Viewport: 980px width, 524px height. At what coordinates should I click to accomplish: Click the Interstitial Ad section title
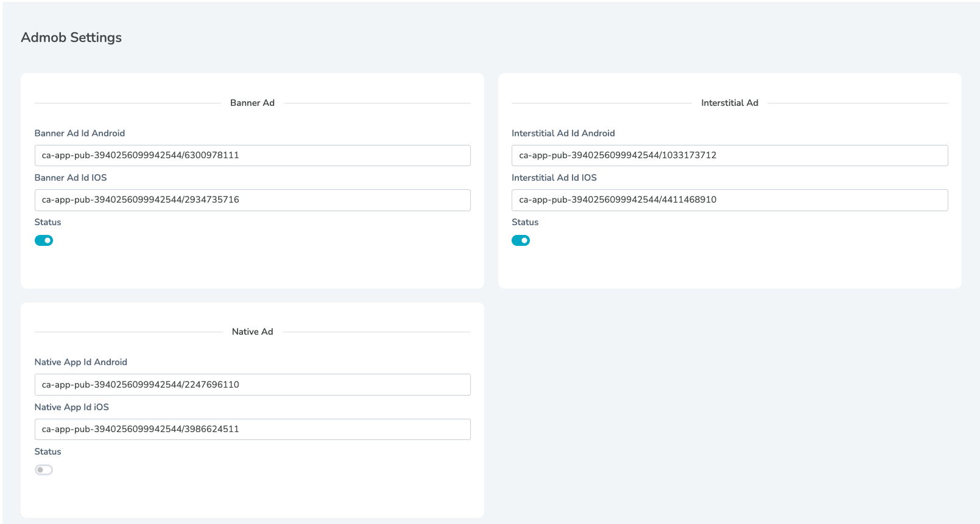point(729,103)
